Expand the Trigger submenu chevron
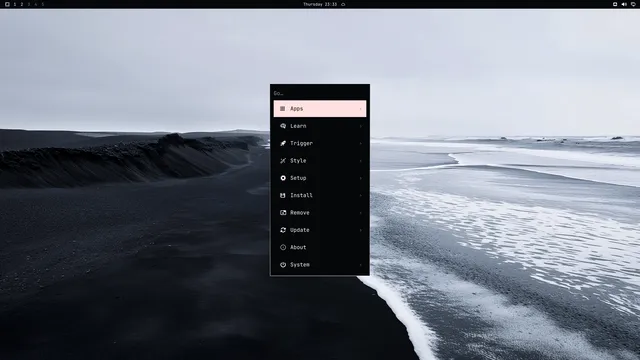Viewport: 640px width, 360px height. pos(360,144)
